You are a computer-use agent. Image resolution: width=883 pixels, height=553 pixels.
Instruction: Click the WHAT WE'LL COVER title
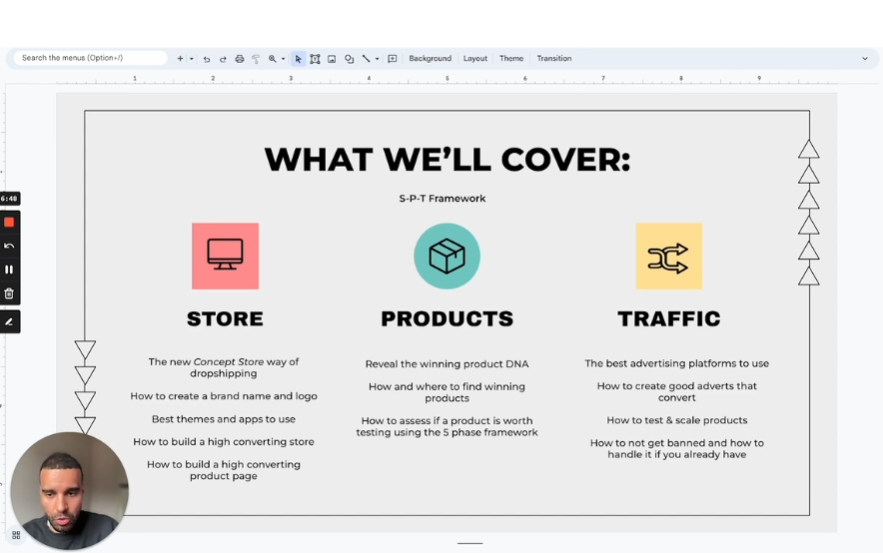click(448, 160)
